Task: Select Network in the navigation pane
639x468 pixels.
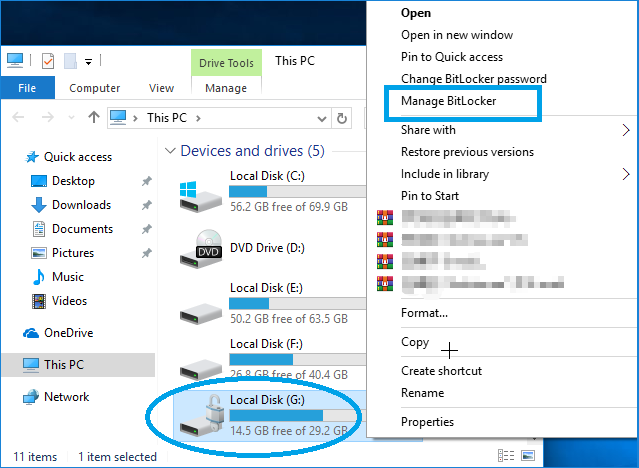Action: [66, 397]
